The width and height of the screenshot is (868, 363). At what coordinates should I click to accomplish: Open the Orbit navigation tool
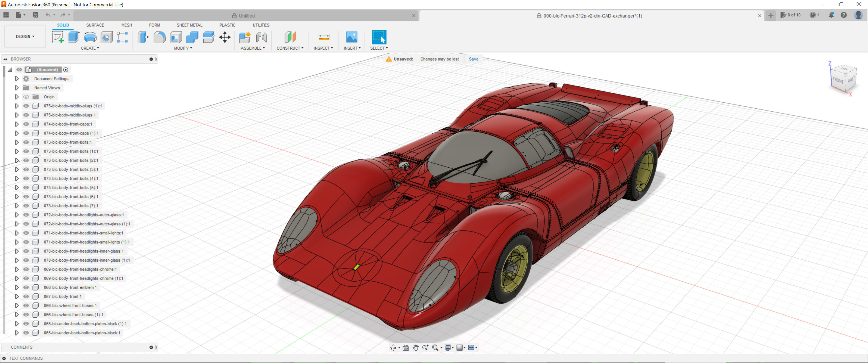393,348
